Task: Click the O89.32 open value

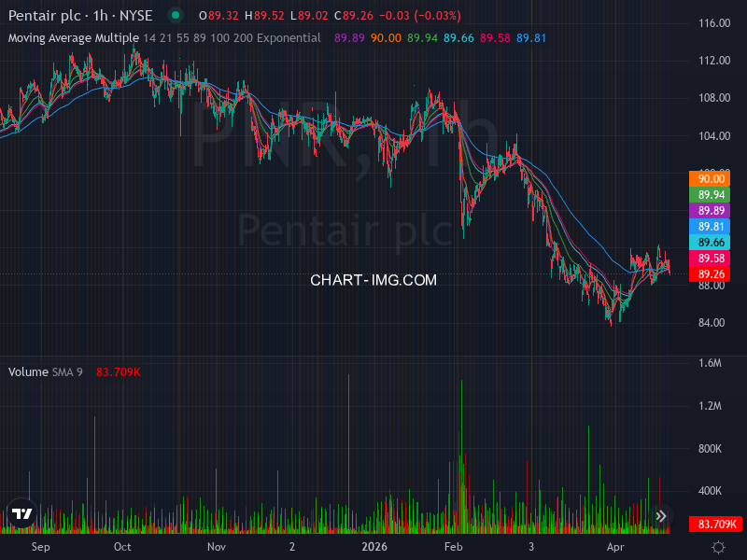Action: (218, 16)
